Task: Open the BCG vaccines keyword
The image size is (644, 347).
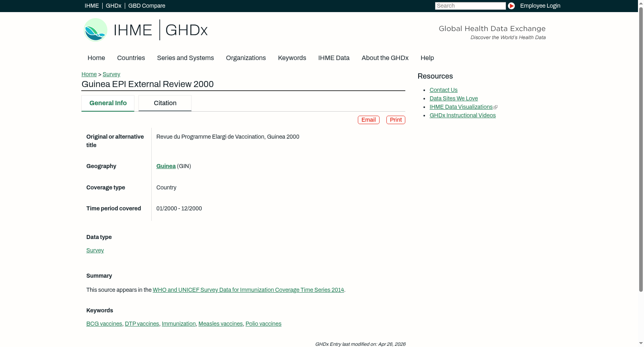Action: (x=104, y=324)
